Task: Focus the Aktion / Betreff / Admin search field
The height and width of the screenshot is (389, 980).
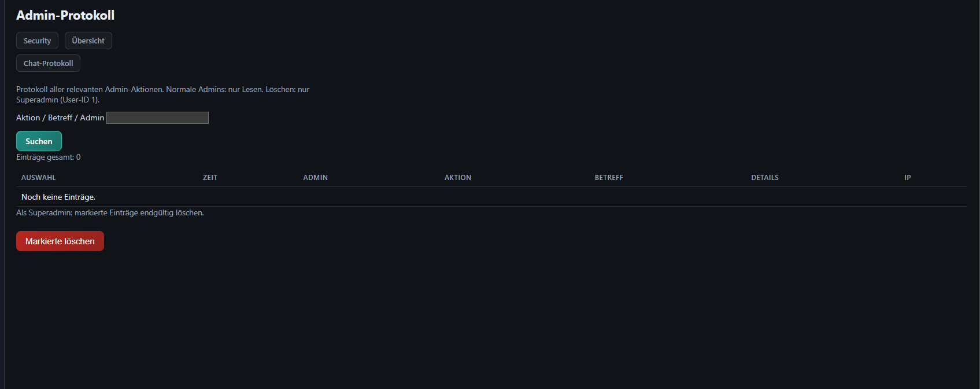Action: pyautogui.click(x=157, y=118)
